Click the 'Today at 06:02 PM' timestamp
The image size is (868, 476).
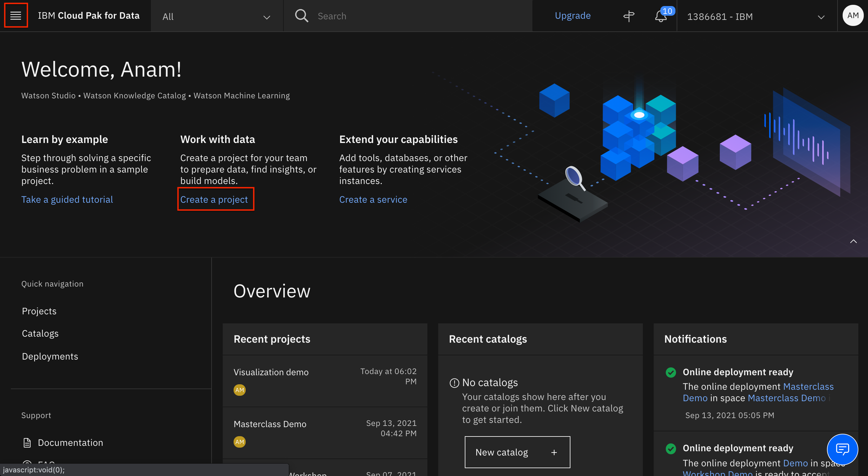(x=388, y=376)
